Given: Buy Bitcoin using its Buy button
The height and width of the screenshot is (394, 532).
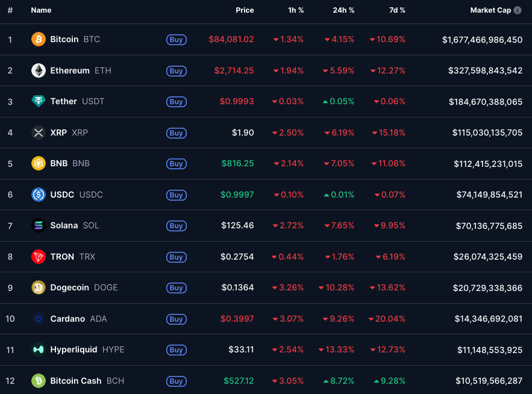Looking at the screenshot, I should pos(176,40).
